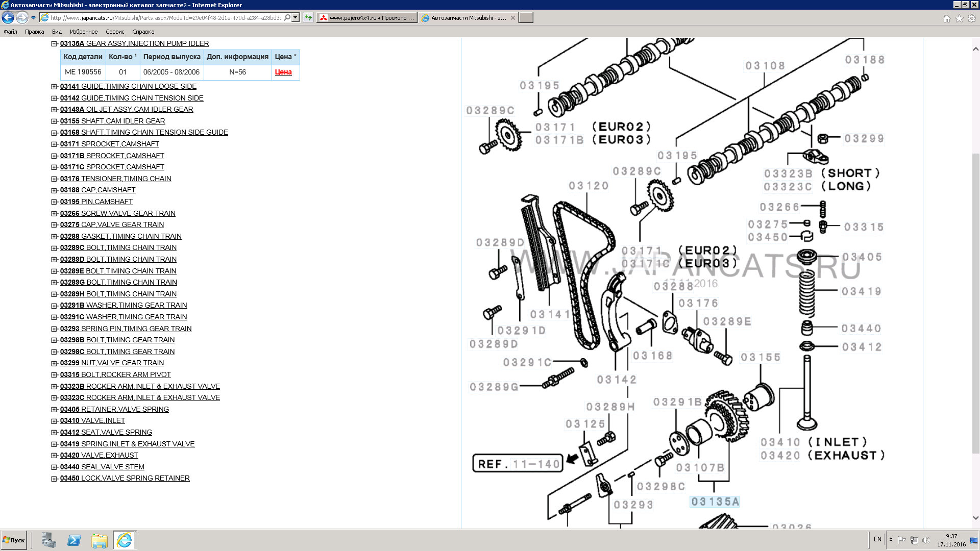Open the Избранное menu
The height and width of the screenshot is (551, 980).
83,32
